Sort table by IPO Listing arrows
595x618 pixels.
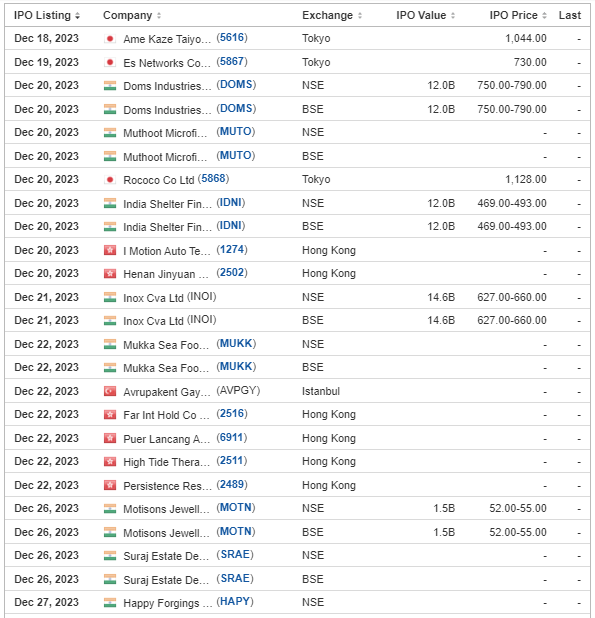(x=77, y=16)
